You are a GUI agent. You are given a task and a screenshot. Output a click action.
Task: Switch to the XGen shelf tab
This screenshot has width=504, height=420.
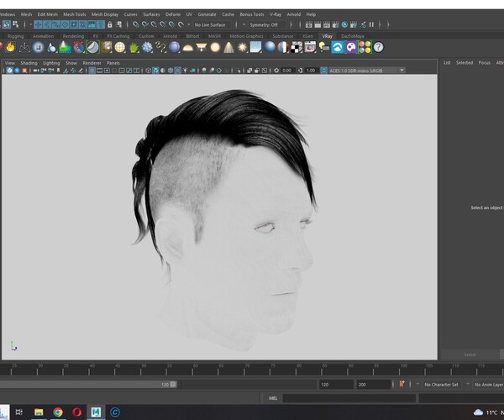tap(307, 36)
